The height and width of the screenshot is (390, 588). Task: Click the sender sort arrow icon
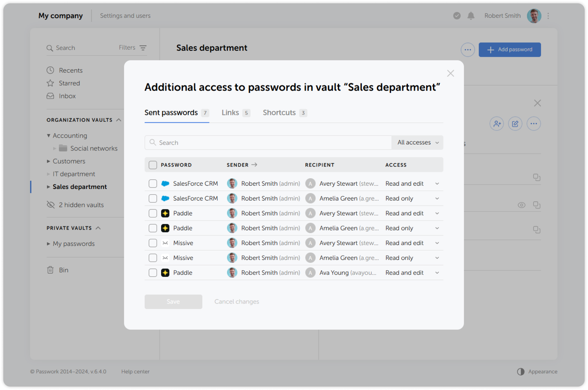click(254, 165)
